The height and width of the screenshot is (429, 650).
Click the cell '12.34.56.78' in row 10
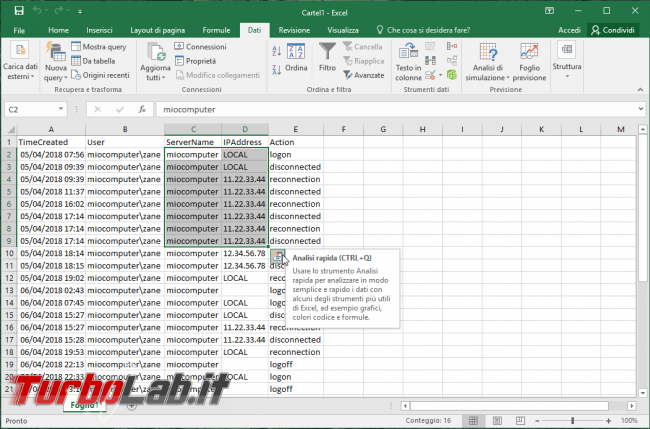[245, 253]
